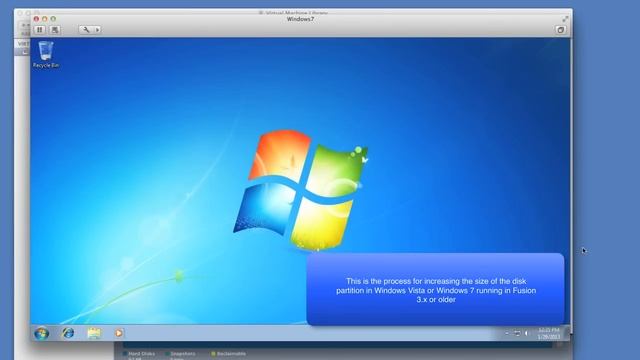Click Hard Disks legend in library window
The image size is (640, 360).
pos(139,353)
